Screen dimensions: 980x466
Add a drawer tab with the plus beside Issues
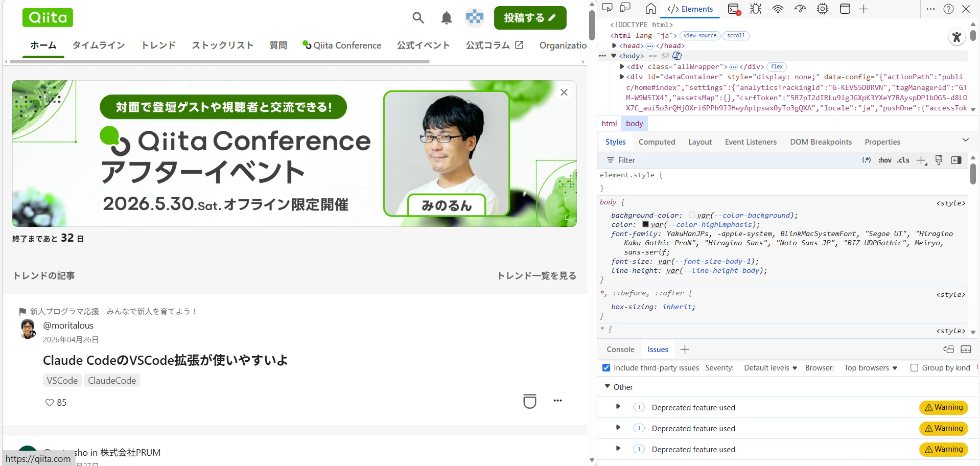pyautogui.click(x=685, y=349)
